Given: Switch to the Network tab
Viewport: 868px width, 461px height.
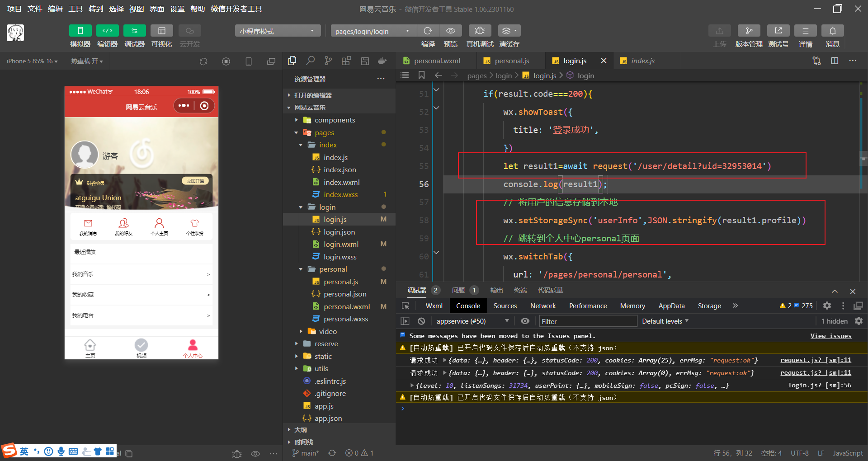Looking at the screenshot, I should (542, 306).
